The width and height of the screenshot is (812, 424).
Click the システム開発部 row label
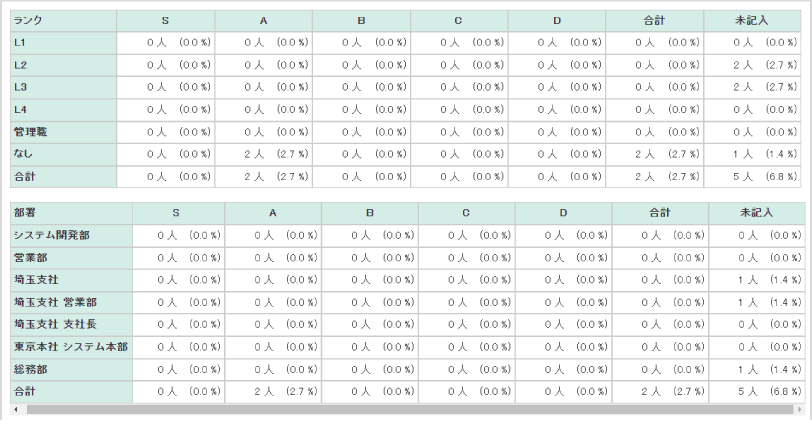tap(71, 236)
